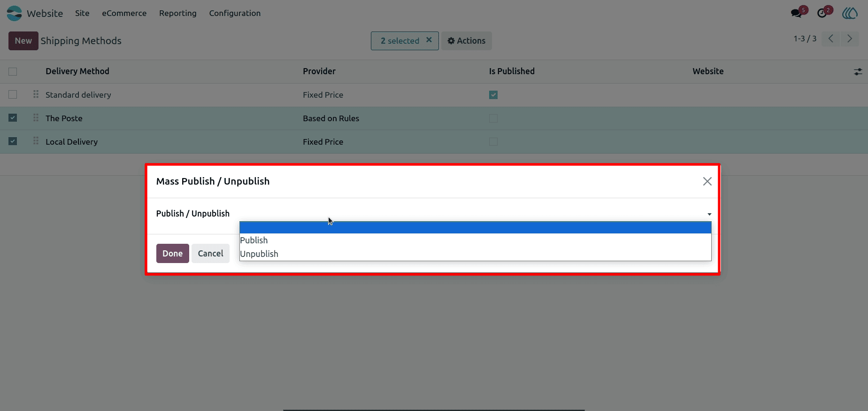Deselect The Poste row checkbox
This screenshot has width=868, height=411.
point(13,118)
